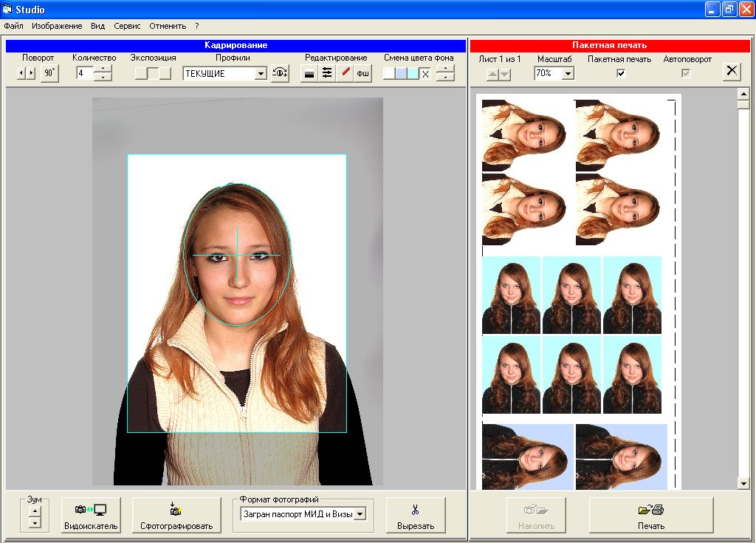This screenshot has height=543, width=756.
Task: Click the camera icon on Сфотографировать button
Action: tap(176, 510)
